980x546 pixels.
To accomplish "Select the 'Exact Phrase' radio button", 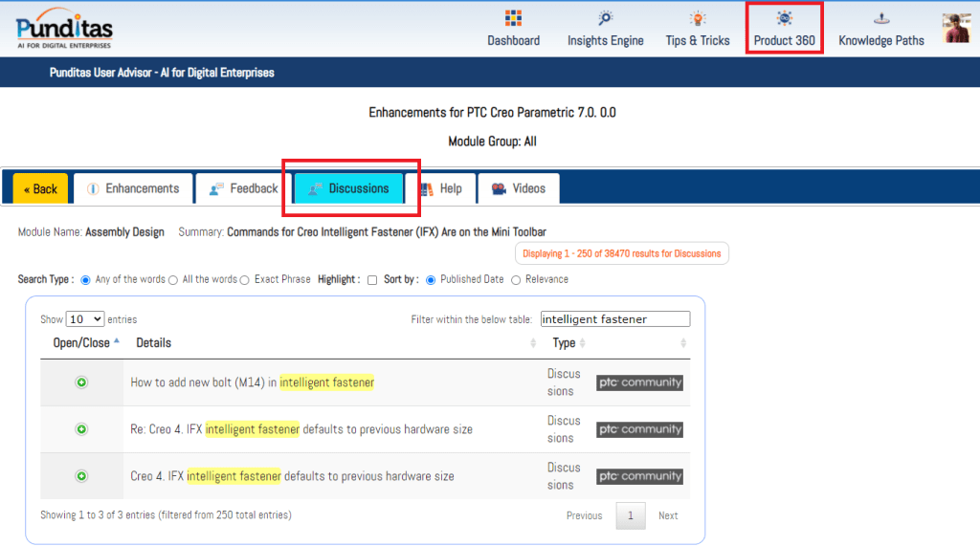I will (245, 280).
